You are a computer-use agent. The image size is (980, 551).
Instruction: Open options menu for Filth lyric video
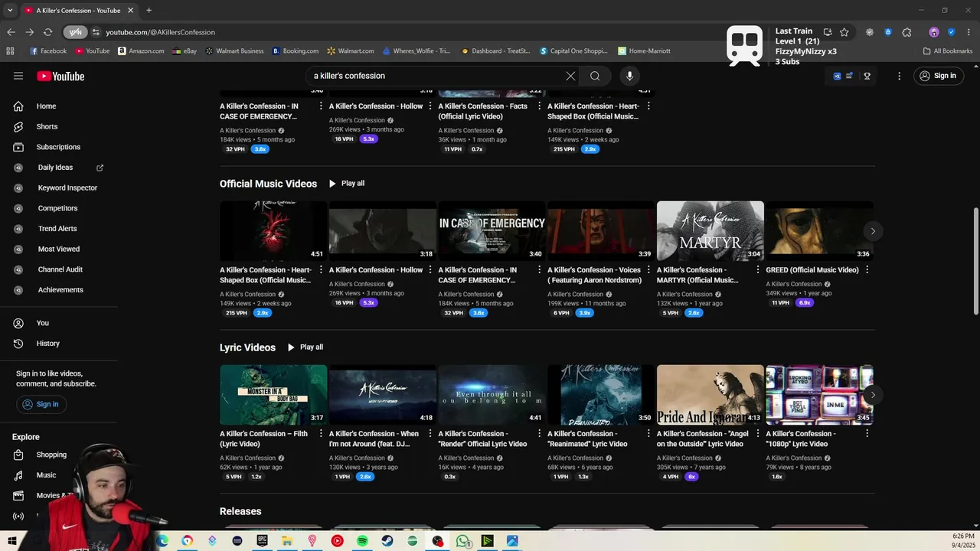point(321,434)
